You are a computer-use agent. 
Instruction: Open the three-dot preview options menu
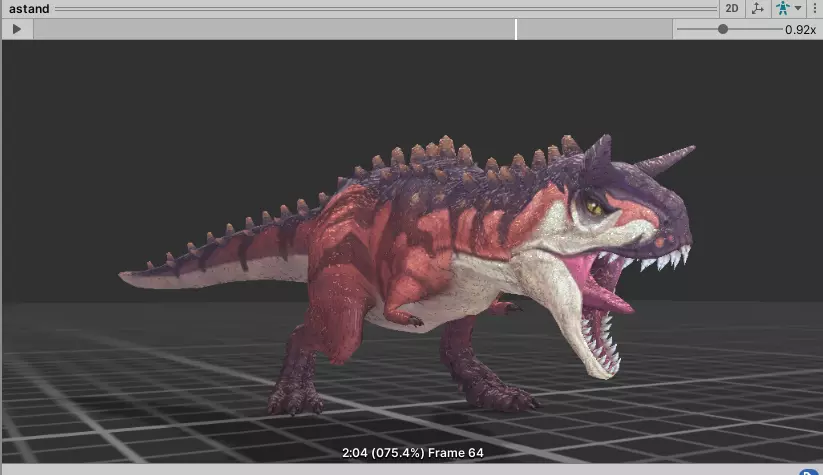(815, 8)
